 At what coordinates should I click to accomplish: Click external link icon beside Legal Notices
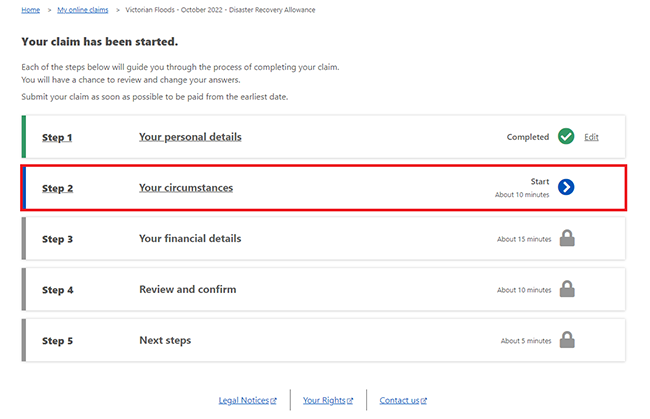pyautogui.click(x=273, y=401)
